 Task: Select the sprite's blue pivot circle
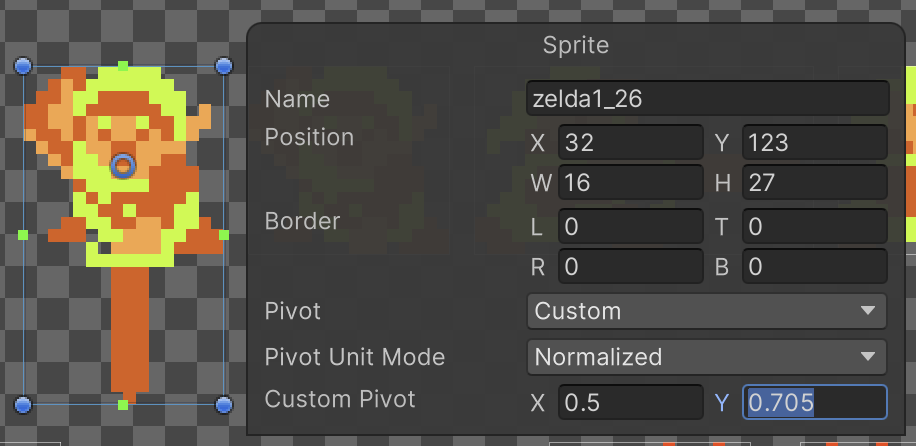click(123, 165)
